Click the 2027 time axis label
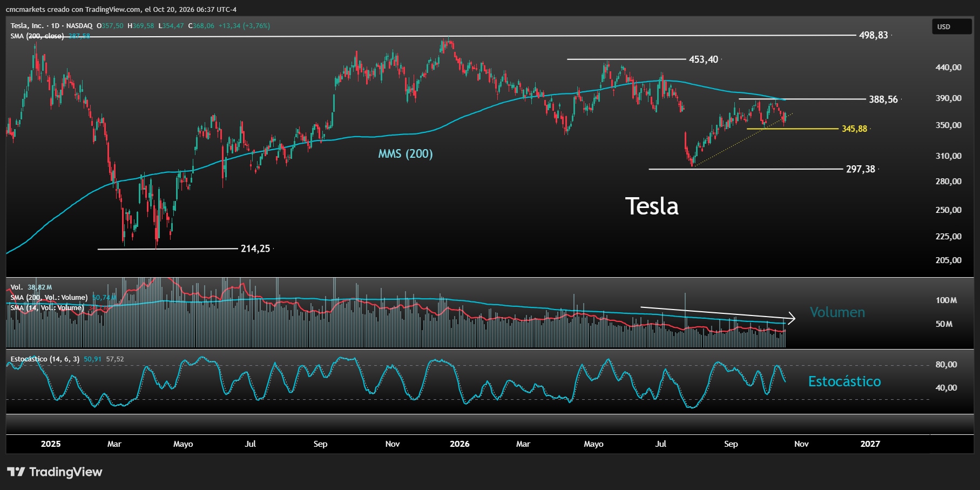Viewport: 980px width, 490px height. (x=870, y=444)
